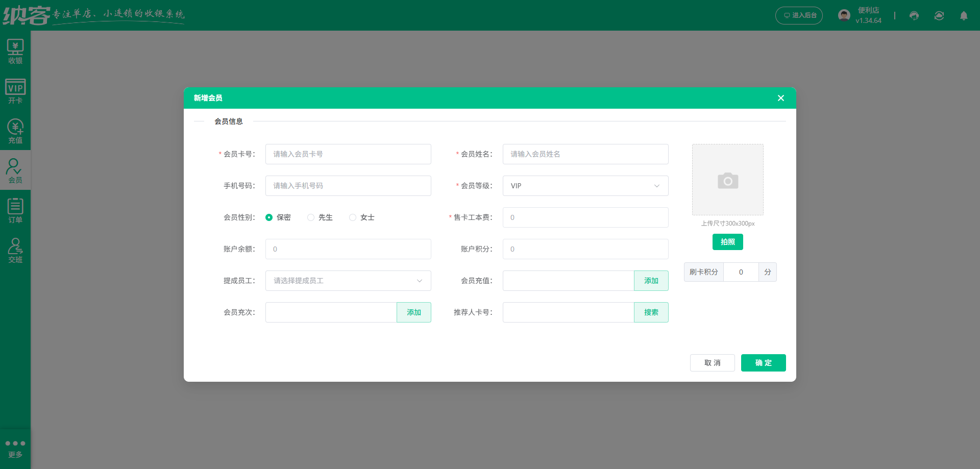Click the camera photo upload placeholder
980x469 pixels.
coord(728,180)
